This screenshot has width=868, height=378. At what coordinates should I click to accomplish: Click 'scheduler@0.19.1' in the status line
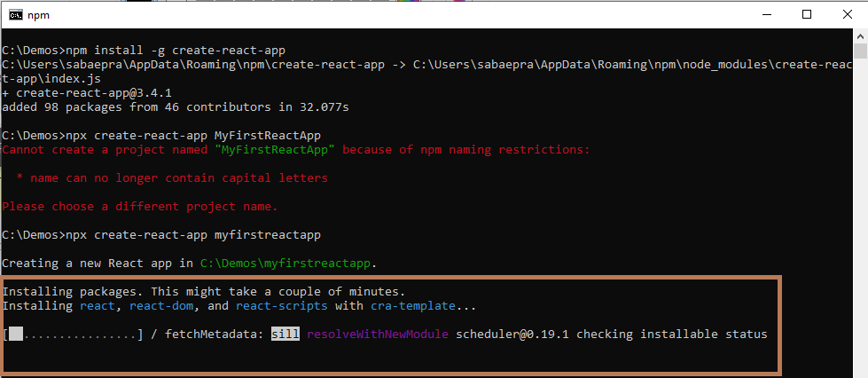(512, 335)
